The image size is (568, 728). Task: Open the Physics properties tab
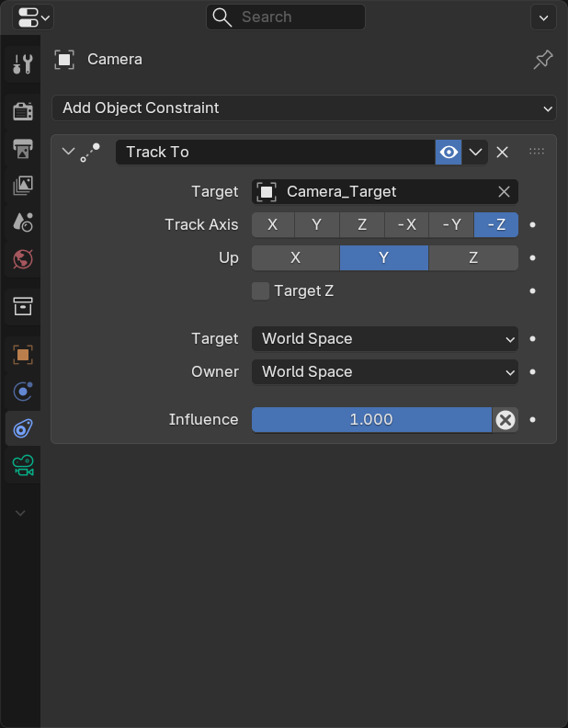pyautogui.click(x=23, y=392)
